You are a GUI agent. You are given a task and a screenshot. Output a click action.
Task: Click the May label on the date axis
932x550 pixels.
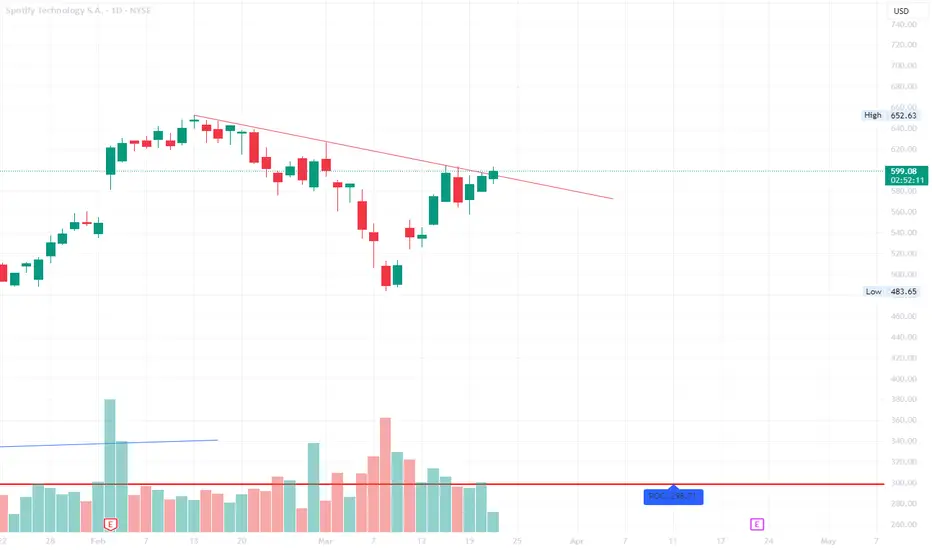point(828,541)
